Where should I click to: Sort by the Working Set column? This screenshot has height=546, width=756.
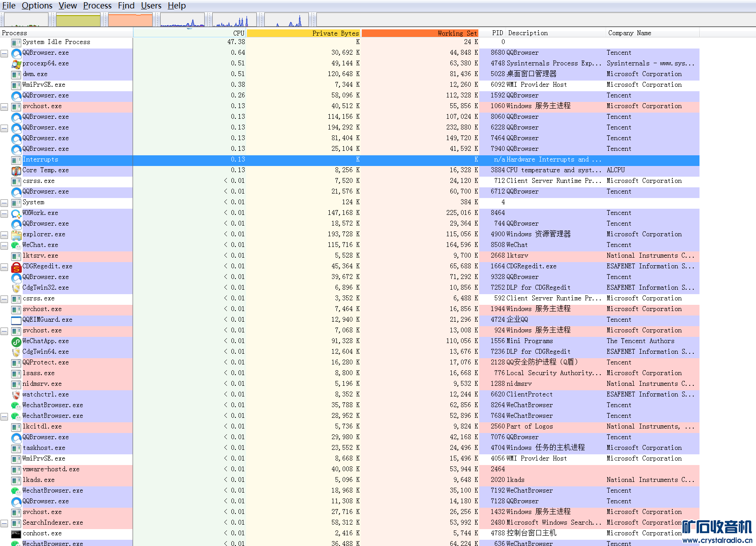click(420, 33)
